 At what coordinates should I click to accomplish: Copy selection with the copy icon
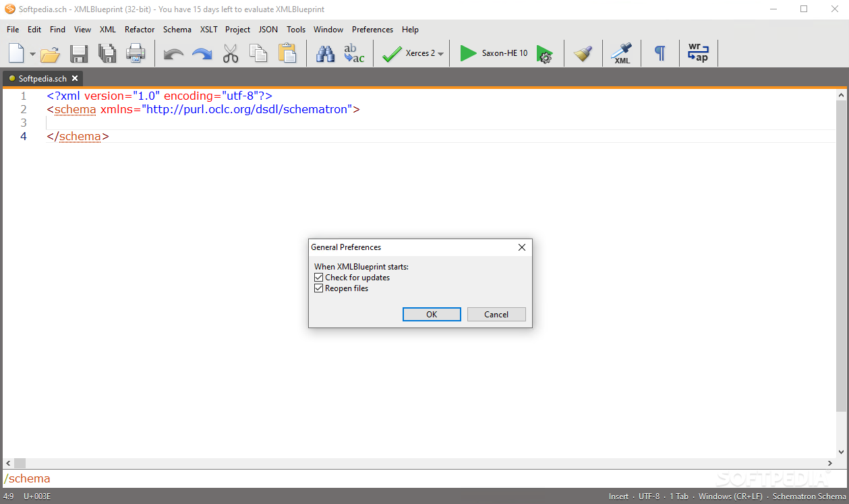click(x=258, y=53)
